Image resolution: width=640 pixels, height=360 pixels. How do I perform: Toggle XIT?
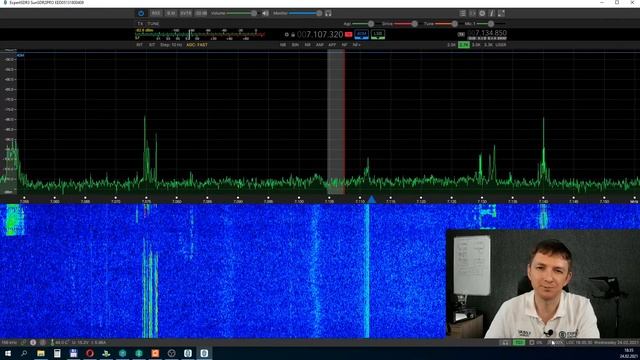[x=152, y=45]
